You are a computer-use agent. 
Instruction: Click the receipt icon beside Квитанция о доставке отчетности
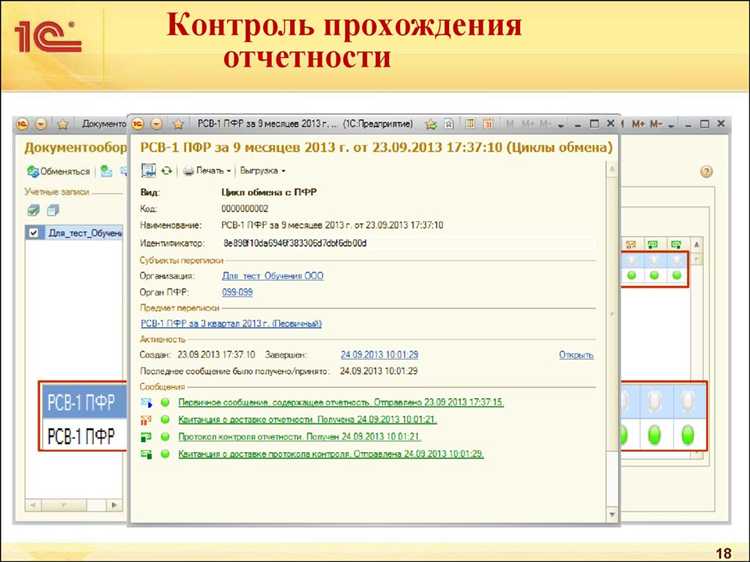tap(146, 420)
